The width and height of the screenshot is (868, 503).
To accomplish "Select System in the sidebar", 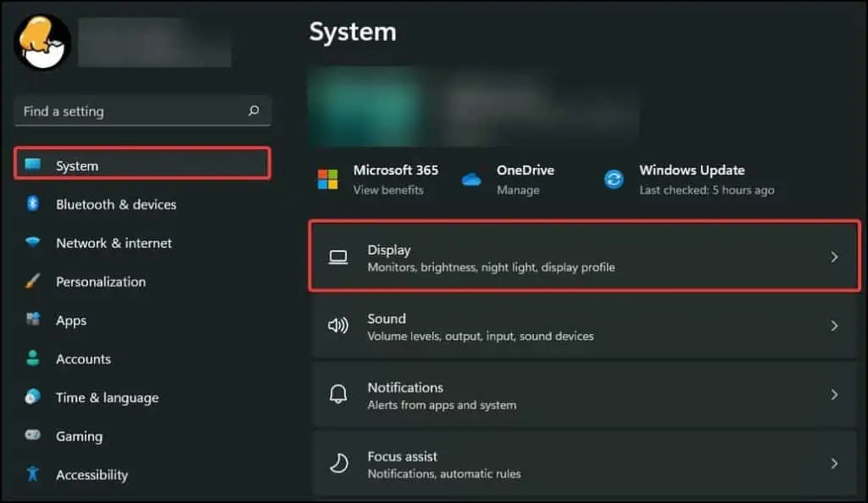I will (77, 165).
